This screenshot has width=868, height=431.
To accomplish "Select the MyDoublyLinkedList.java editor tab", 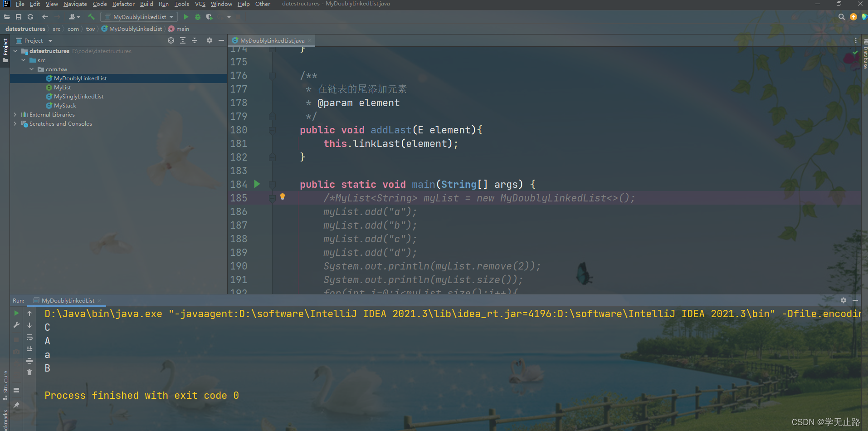I will pyautogui.click(x=272, y=40).
